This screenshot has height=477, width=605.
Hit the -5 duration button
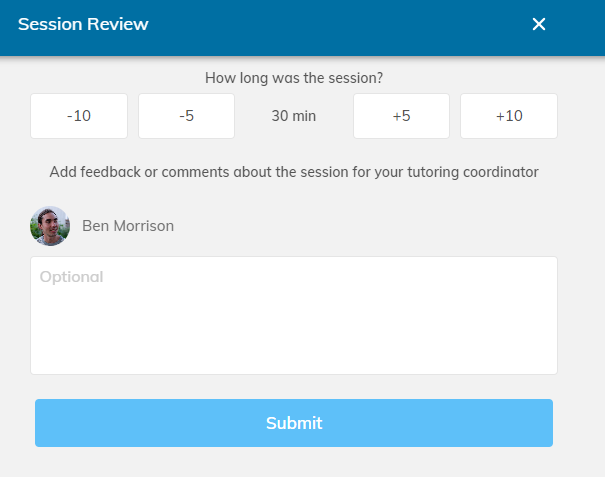pos(186,116)
